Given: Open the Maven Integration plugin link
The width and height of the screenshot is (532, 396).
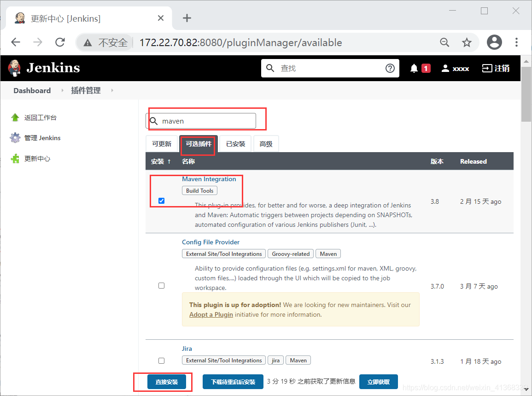Looking at the screenshot, I should pos(209,179).
